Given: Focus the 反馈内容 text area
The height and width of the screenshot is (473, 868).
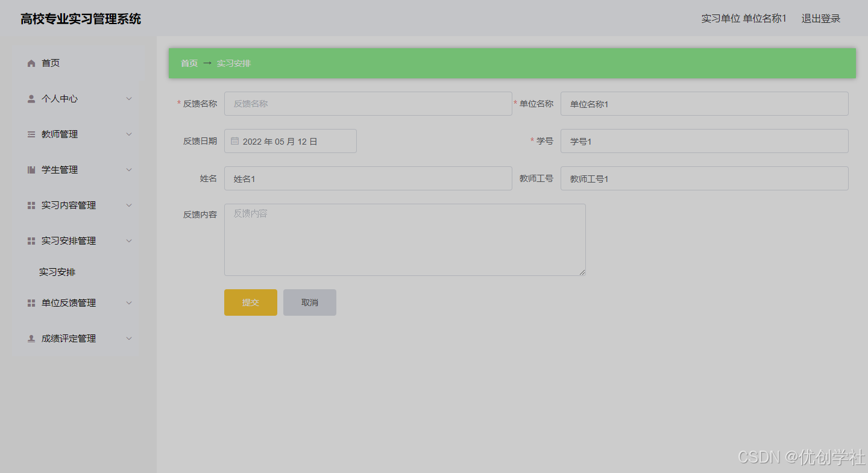Looking at the screenshot, I should pos(405,240).
